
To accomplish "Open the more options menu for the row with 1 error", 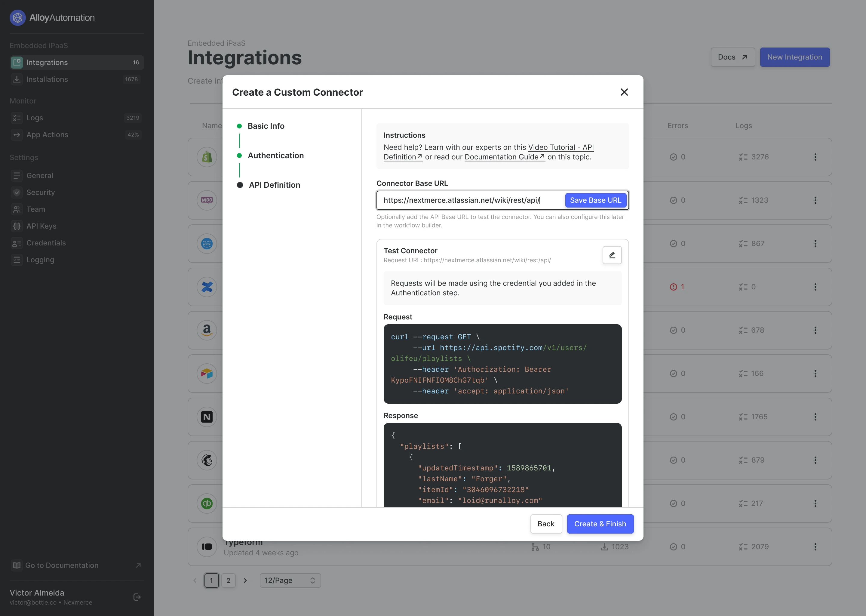I will click(815, 287).
